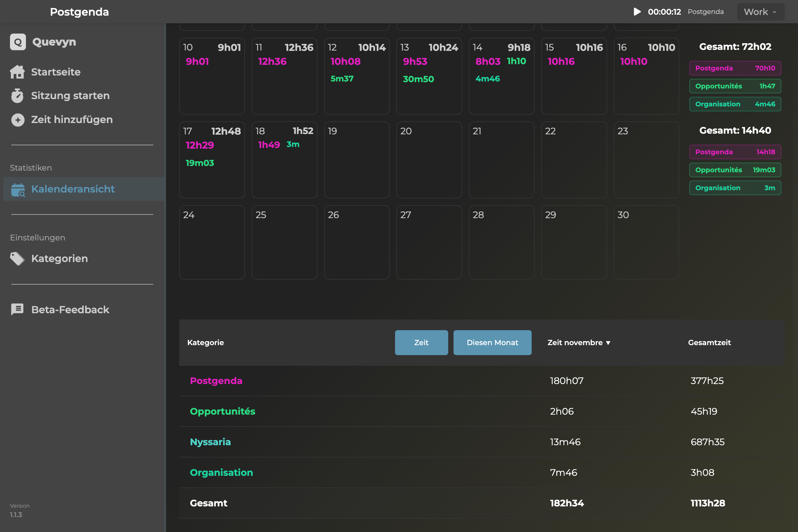Image resolution: width=798 pixels, height=532 pixels.
Task: Click the 1h49 entry on day 18
Action: 269,145
